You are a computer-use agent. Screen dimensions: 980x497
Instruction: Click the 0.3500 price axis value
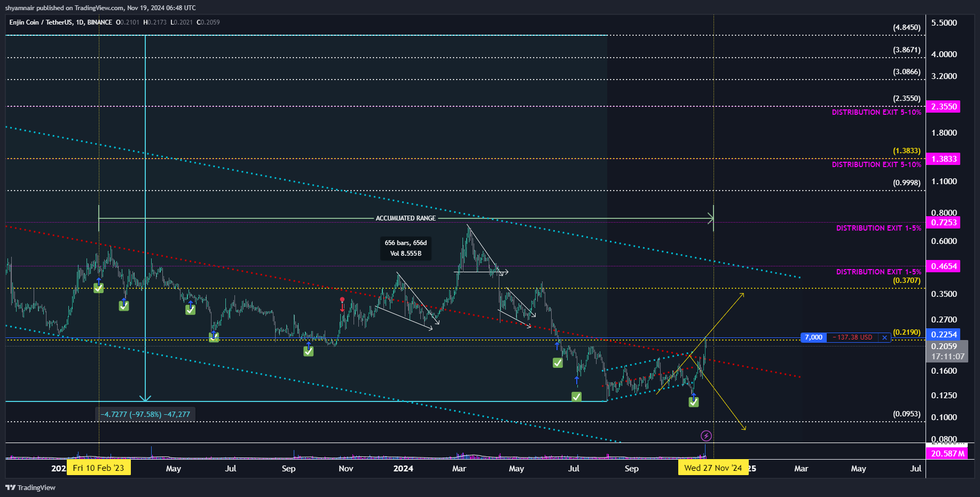[944, 294]
